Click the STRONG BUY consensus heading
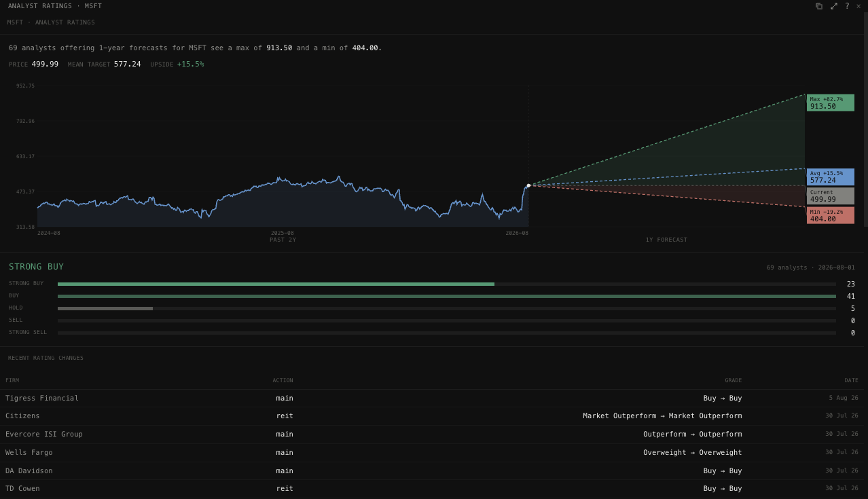This screenshot has width=868, height=499. pos(36,267)
